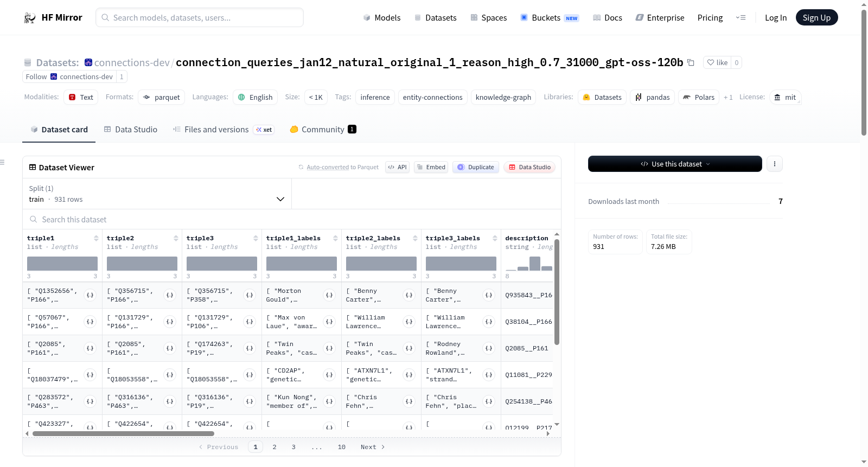Focus the top search models input
The height and width of the screenshot is (467, 868).
click(x=200, y=17)
